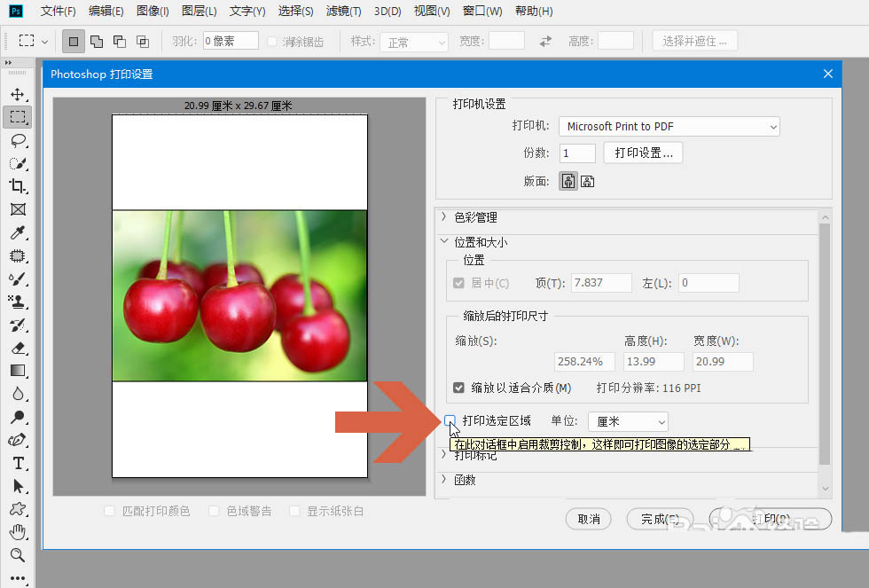The width and height of the screenshot is (869, 588).
Task: Click the 完成 button
Action: 660,519
